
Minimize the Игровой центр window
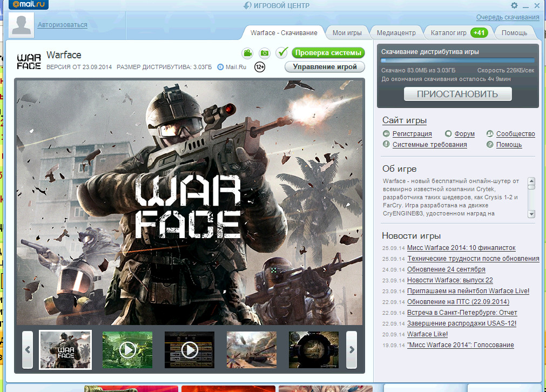click(x=526, y=6)
